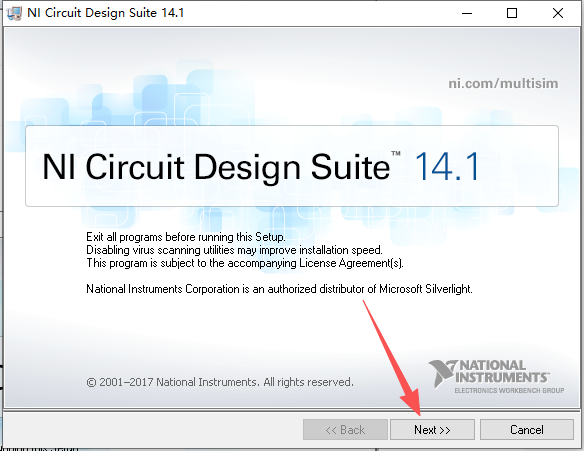
Task: Click the Next >> button
Action: [432, 429]
